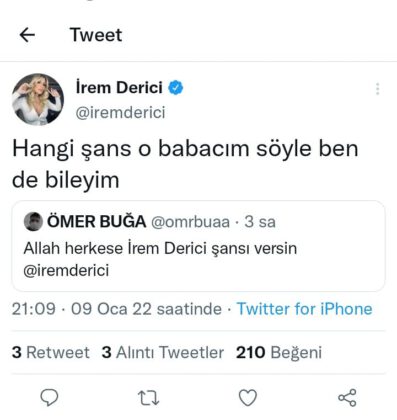The height and width of the screenshot is (420, 397).
Task: Click the @omrbuaa handle in quoted tweet
Action: tap(190, 222)
